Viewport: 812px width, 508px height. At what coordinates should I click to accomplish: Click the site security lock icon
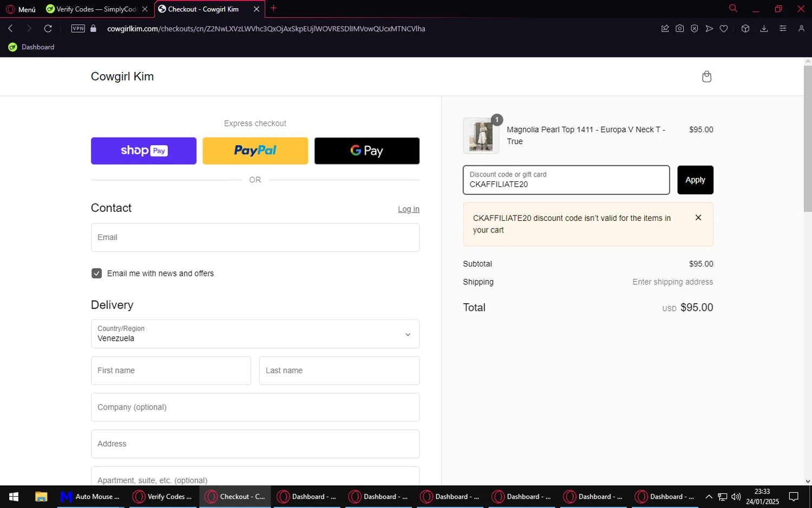pyautogui.click(x=93, y=29)
